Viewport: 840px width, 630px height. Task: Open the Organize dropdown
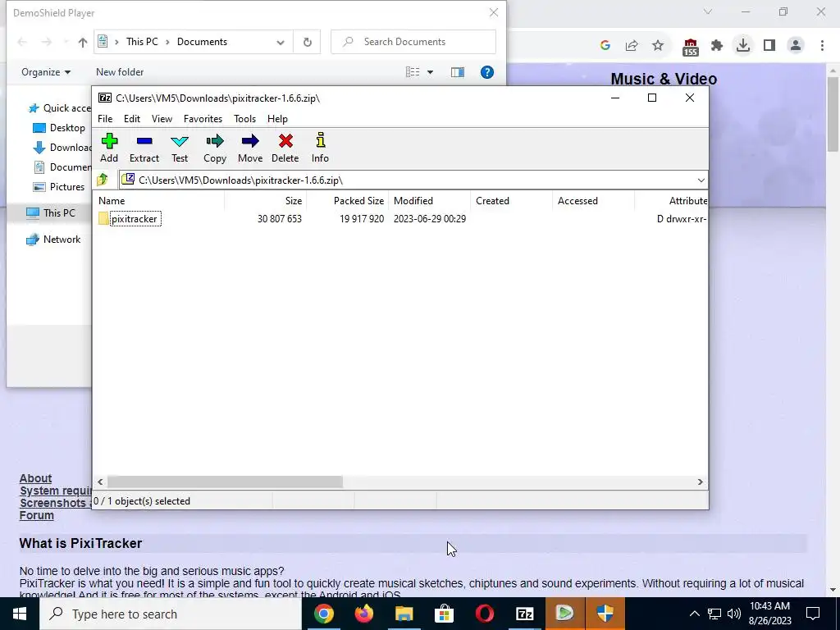(46, 72)
